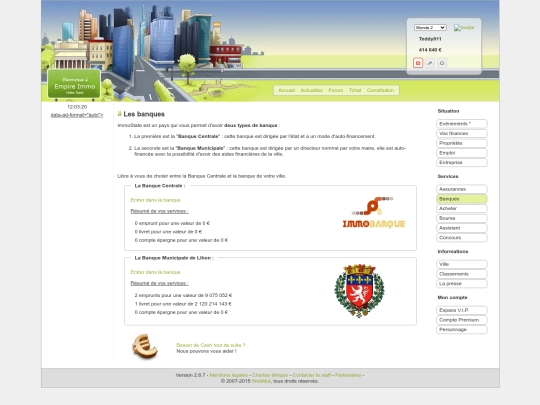
Task: Open Bourse under Services
Action: [x=462, y=218]
